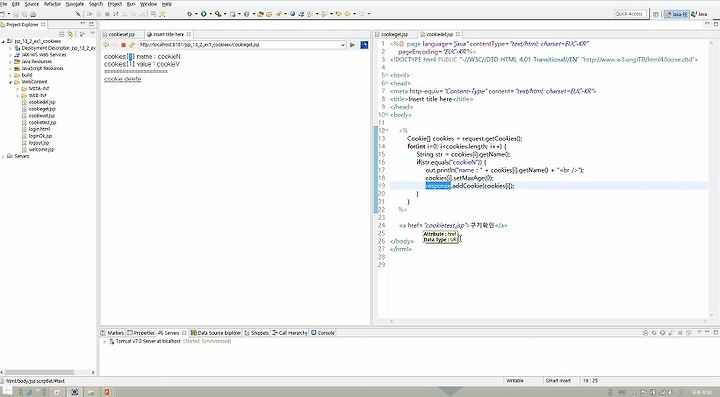The image size is (720, 397).
Task: Open the Properties tab
Action: coord(141,333)
